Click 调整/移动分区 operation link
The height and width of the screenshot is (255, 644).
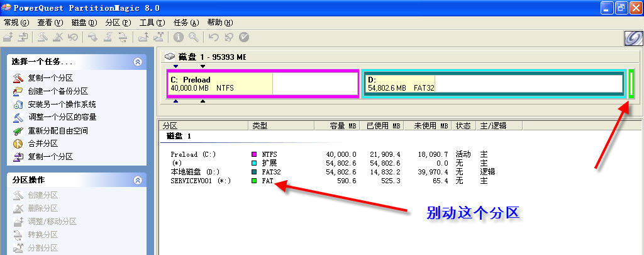[52, 222]
